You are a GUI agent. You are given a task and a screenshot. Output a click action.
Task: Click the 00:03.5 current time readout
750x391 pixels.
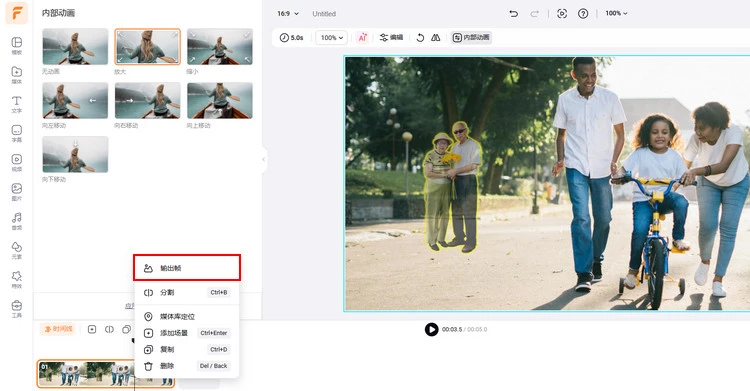[452, 329]
